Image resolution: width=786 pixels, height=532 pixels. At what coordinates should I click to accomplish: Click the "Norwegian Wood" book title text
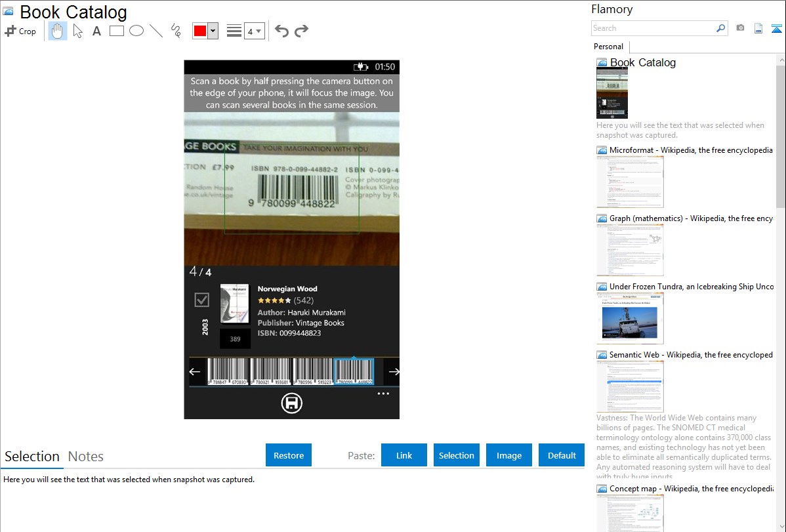tap(287, 289)
